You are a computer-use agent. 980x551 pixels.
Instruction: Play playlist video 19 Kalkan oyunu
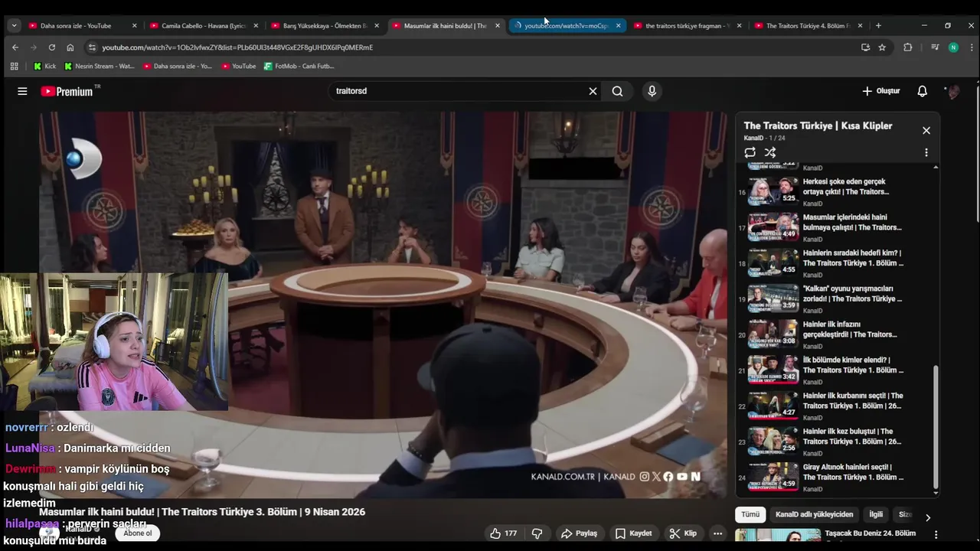click(835, 298)
